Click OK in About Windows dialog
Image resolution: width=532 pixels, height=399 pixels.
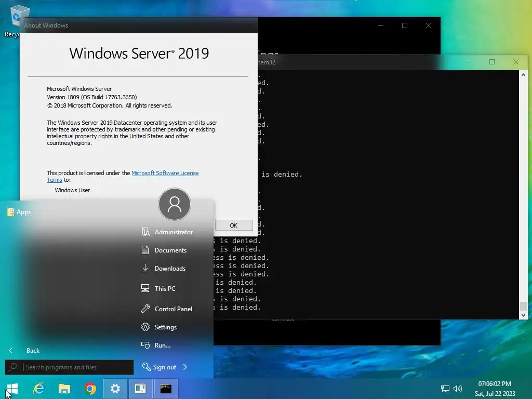234,225
